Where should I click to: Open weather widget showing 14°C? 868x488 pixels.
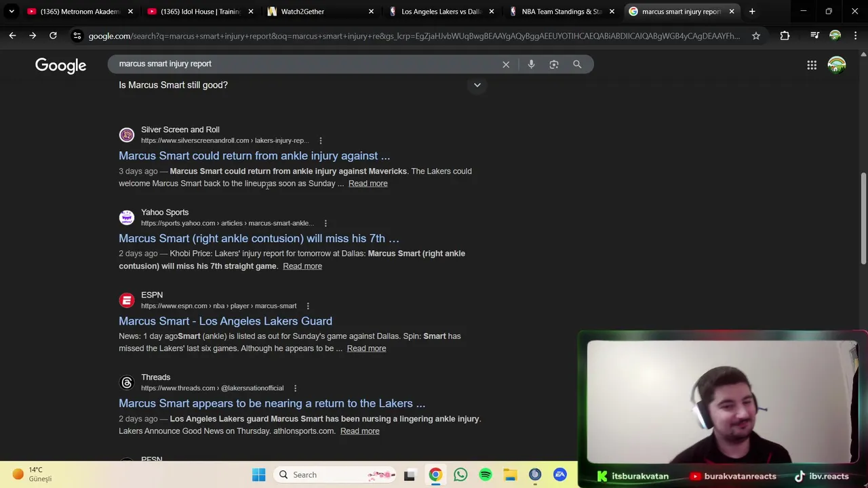pyautogui.click(x=32, y=474)
